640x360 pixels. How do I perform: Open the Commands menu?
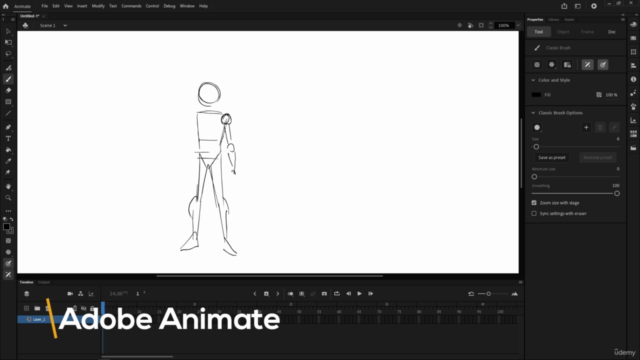coord(131,6)
